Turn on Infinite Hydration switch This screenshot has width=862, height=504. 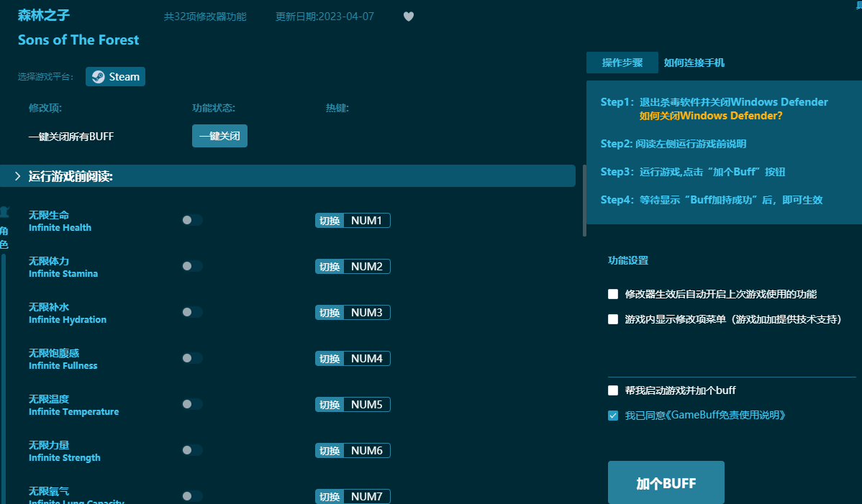tap(192, 312)
